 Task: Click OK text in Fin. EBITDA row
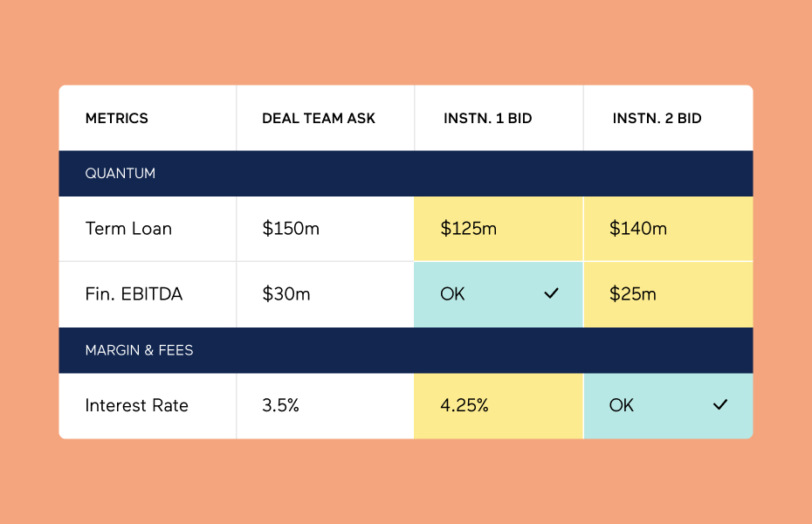click(452, 294)
